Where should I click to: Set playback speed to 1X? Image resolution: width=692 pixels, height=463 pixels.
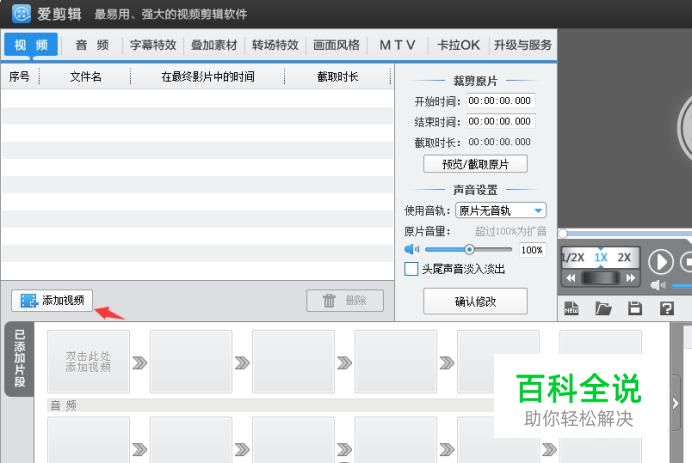[x=601, y=257]
